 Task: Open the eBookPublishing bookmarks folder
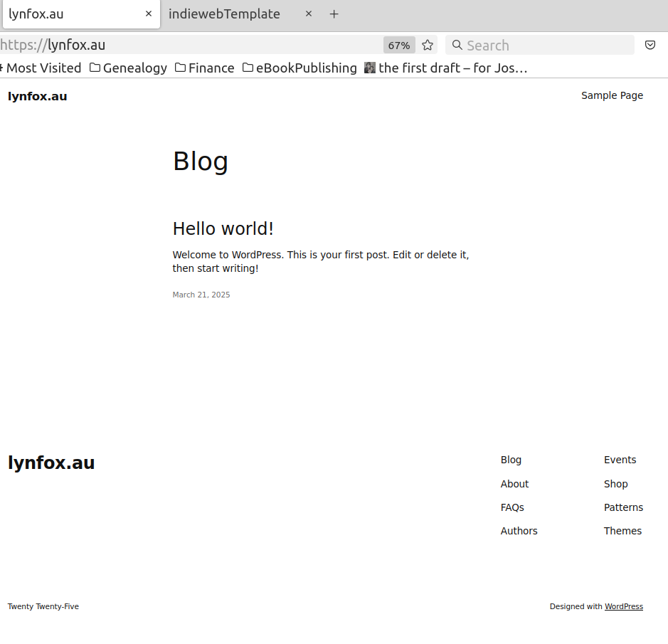point(299,68)
